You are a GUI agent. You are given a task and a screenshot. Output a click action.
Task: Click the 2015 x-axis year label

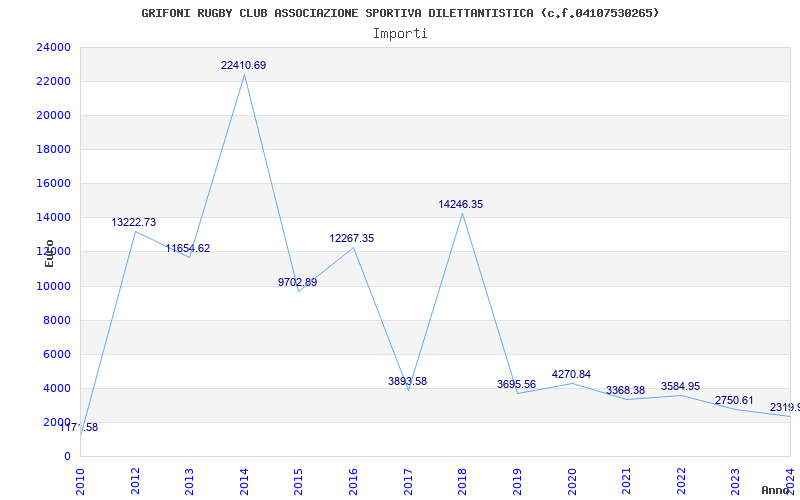[x=298, y=481]
